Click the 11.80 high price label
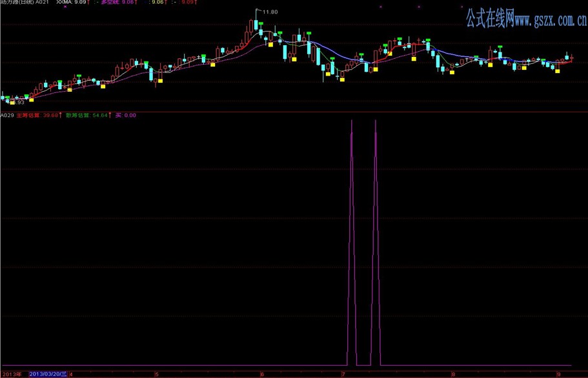The image size is (588, 378). 270,12
